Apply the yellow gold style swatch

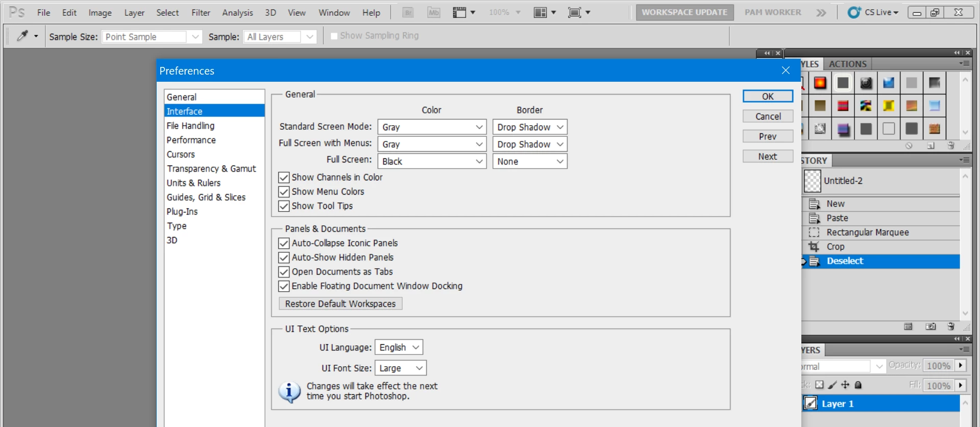pyautogui.click(x=889, y=106)
